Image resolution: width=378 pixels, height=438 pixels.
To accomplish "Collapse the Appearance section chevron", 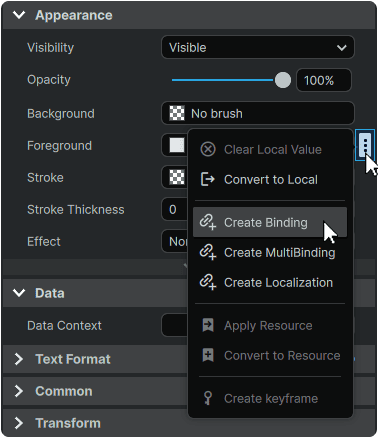I will click(x=19, y=15).
